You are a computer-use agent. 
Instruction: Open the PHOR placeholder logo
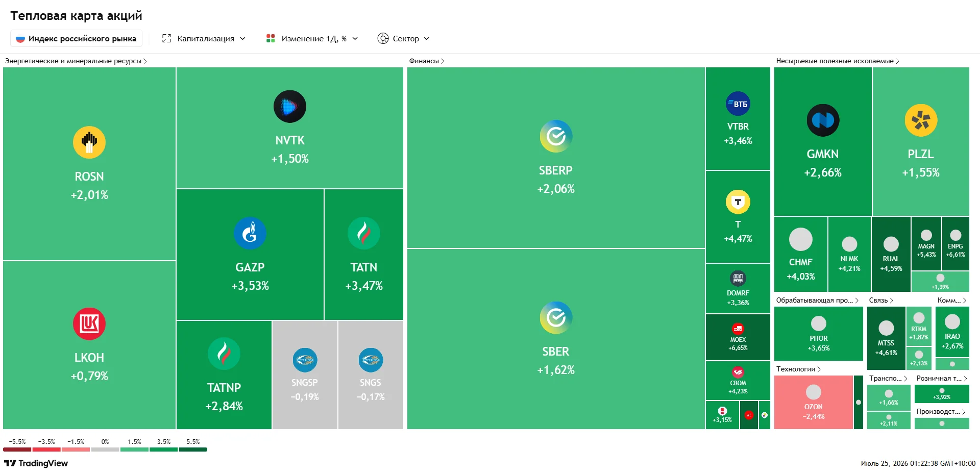click(x=819, y=323)
